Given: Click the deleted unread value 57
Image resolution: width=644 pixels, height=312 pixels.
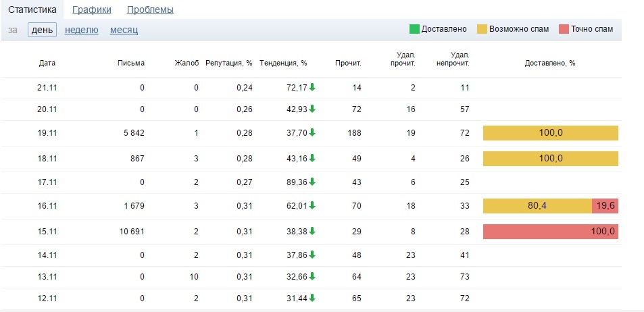Looking at the screenshot, I should 465,109.
